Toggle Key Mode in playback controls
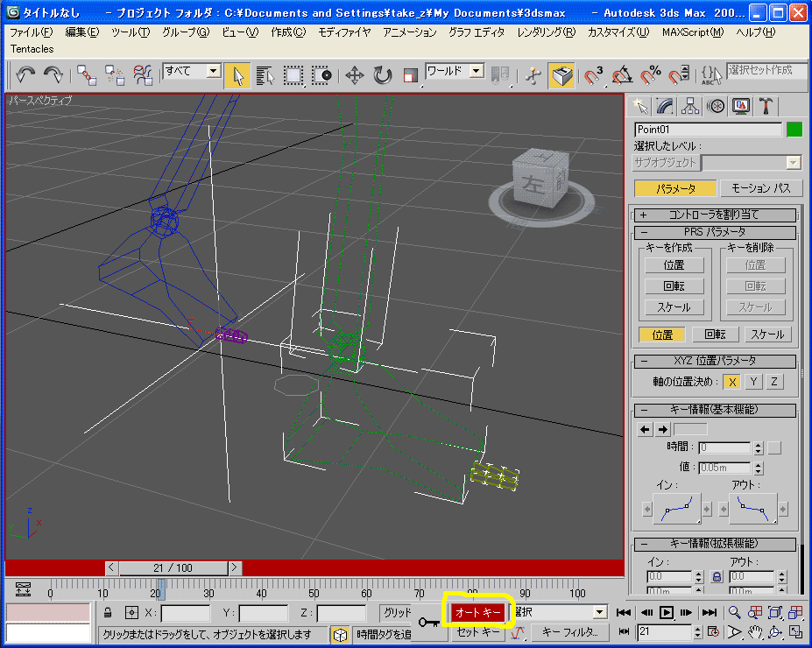This screenshot has height=648, width=812. pos(624,631)
